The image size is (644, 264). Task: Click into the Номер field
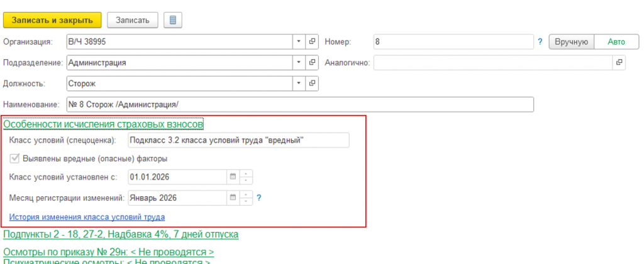pyautogui.click(x=453, y=41)
